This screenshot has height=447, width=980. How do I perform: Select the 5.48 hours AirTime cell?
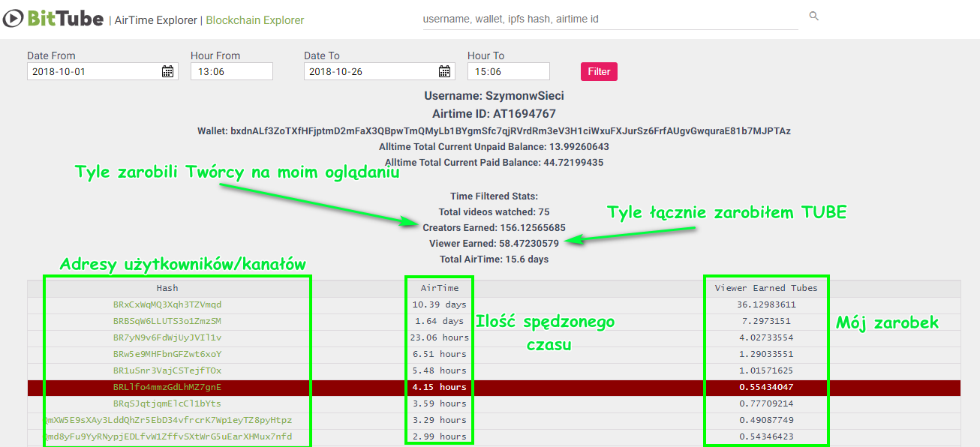pyautogui.click(x=439, y=370)
